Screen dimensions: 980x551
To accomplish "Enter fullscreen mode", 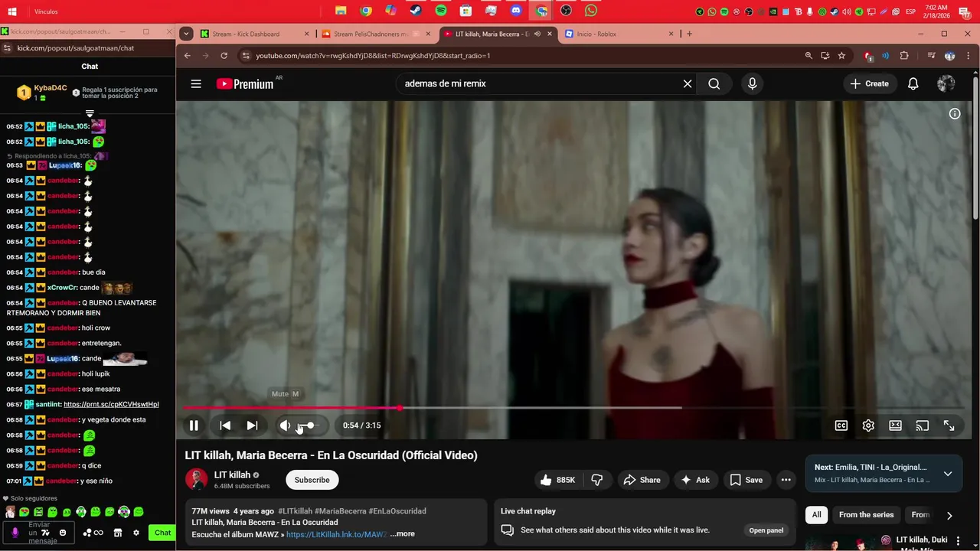I will point(949,425).
